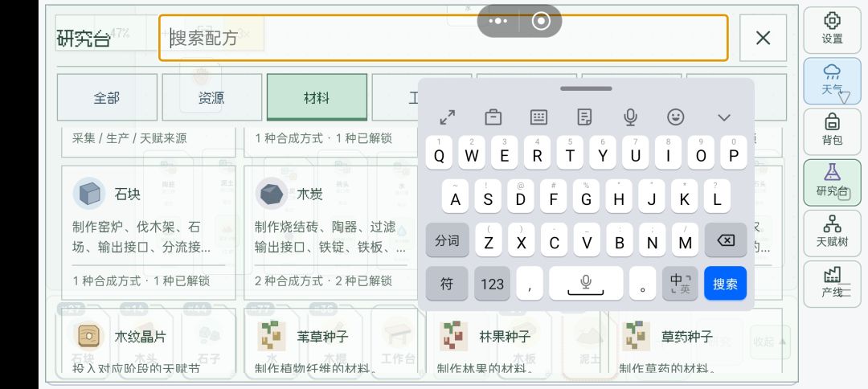Tap the G key

586,196
